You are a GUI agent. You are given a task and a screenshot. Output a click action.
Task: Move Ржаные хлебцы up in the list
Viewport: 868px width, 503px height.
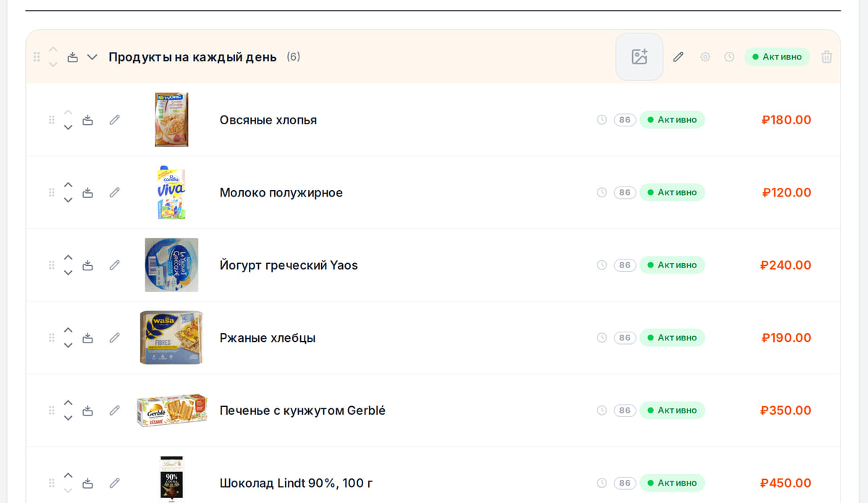coord(68,330)
